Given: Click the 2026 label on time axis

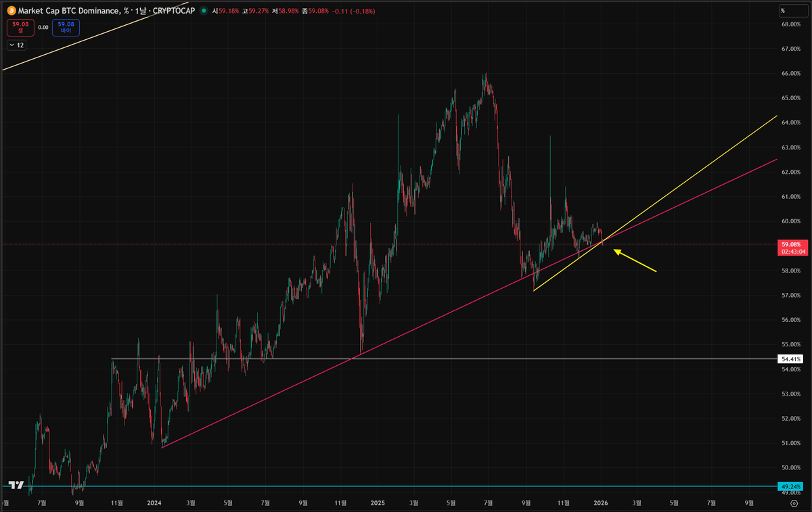Looking at the screenshot, I should pyautogui.click(x=601, y=503).
